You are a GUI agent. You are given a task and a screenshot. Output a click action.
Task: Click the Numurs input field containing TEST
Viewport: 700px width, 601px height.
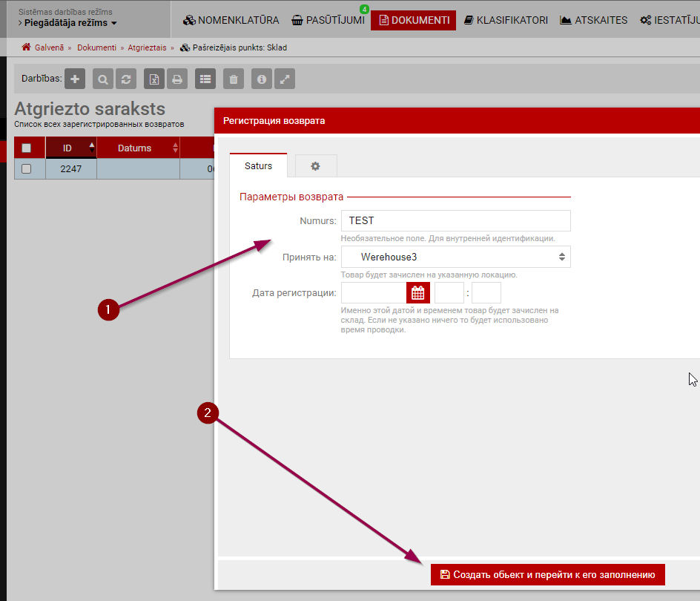pos(455,221)
